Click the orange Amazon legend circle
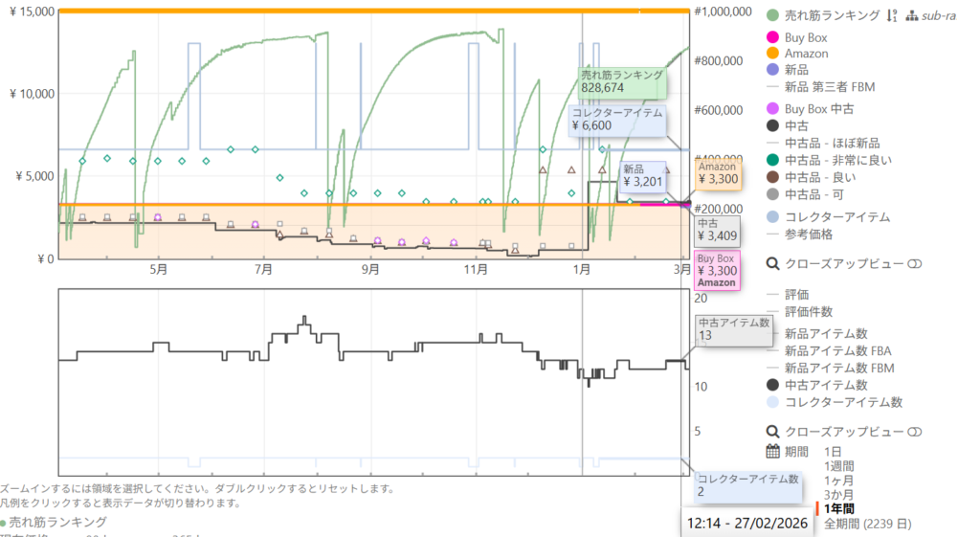This screenshot has height=537, width=980. 773,54
